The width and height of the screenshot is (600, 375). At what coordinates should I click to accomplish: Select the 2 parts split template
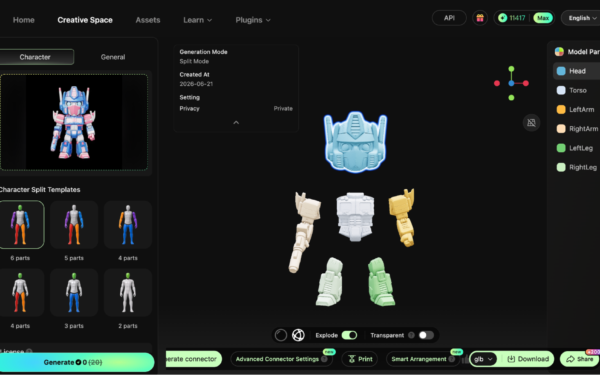click(128, 293)
